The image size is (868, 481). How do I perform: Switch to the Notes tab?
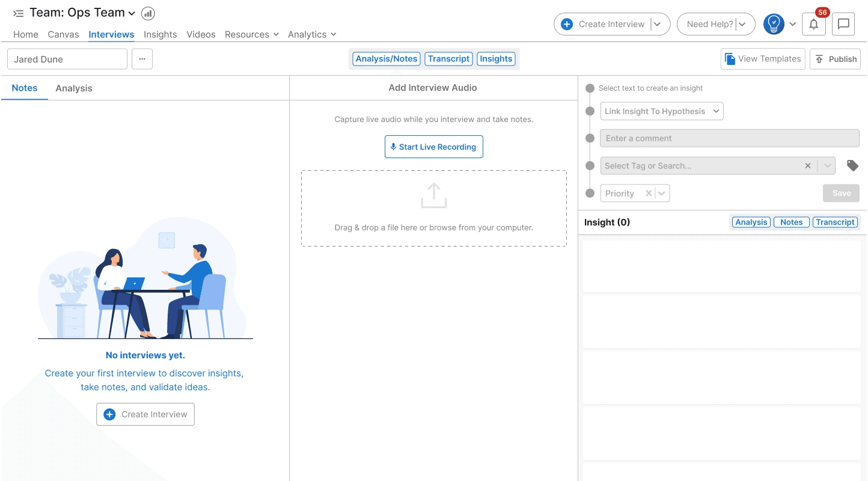pos(25,88)
